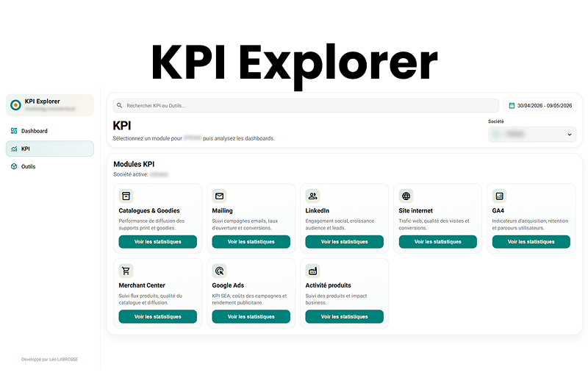View statistics for the LinkedIn module
This screenshot has width=588, height=392.
pos(345,242)
